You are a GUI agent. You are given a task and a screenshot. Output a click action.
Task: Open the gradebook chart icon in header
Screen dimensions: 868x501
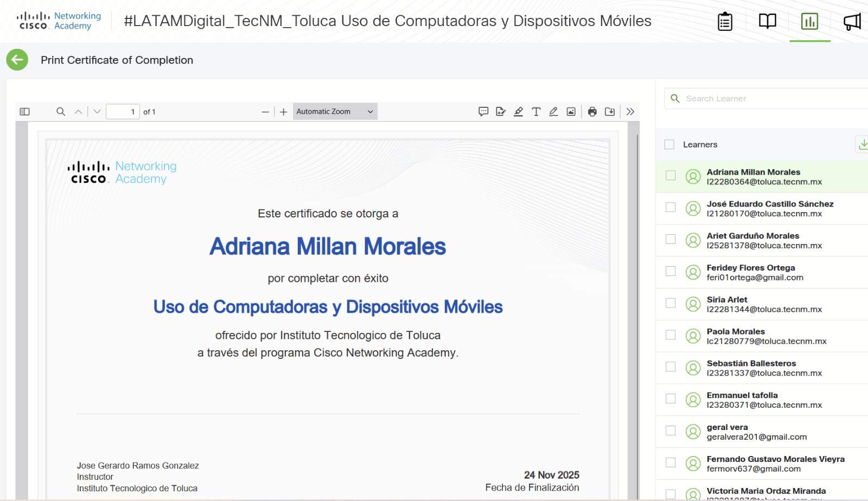coord(809,22)
